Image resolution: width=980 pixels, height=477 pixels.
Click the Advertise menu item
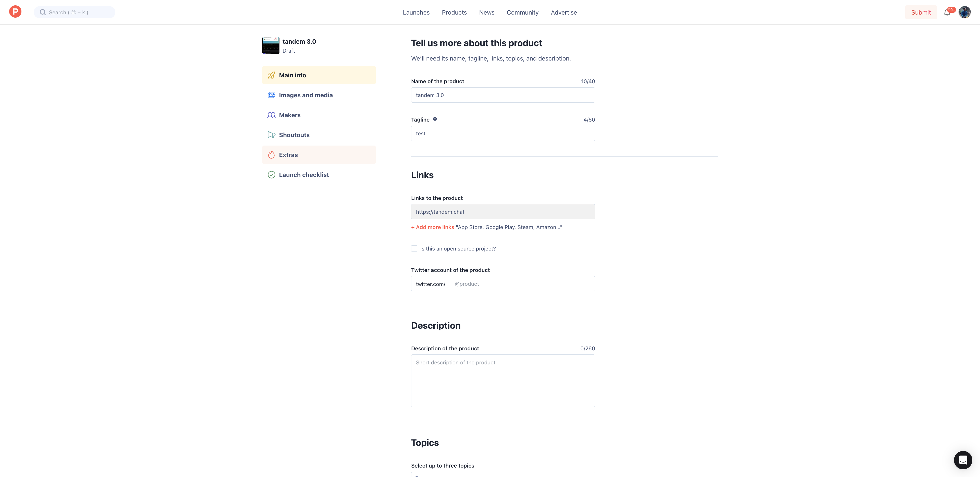tap(564, 12)
